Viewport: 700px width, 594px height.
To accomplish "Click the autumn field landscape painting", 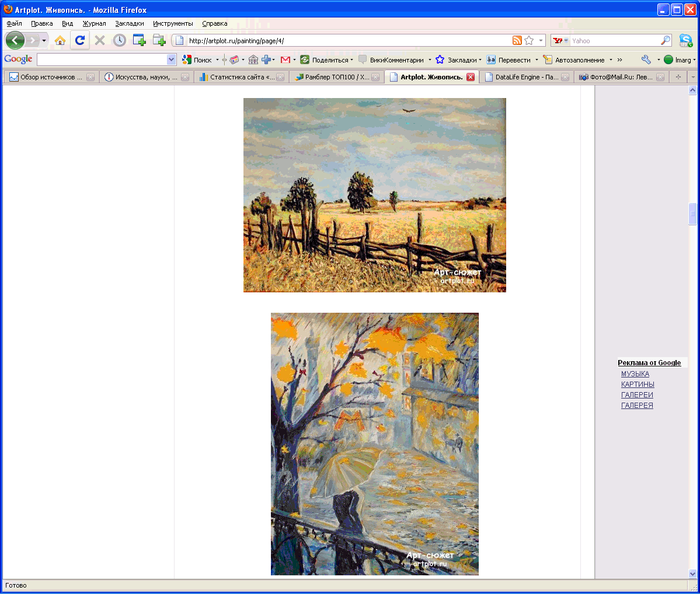I will coord(375,195).
